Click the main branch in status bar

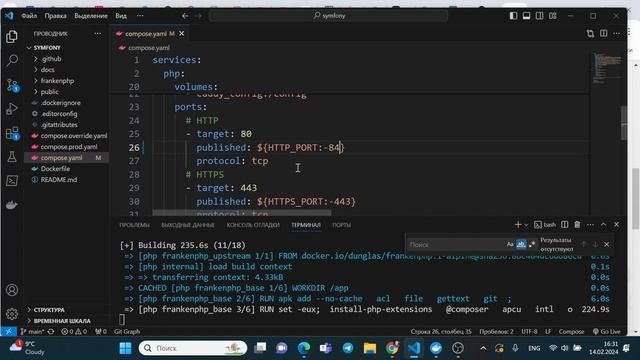click(x=32, y=331)
